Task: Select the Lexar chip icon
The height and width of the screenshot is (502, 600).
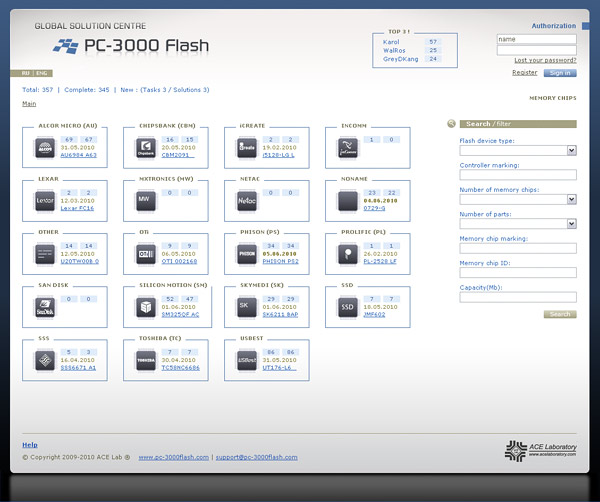Action: (x=45, y=201)
